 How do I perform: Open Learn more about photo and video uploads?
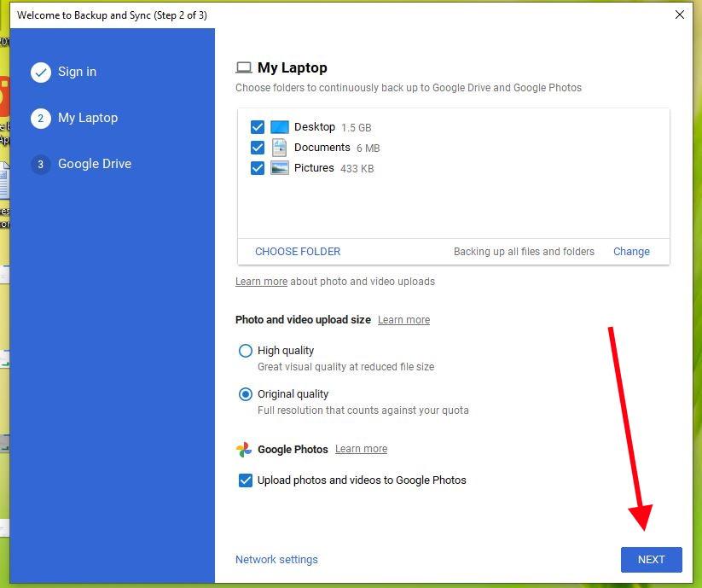coord(262,282)
